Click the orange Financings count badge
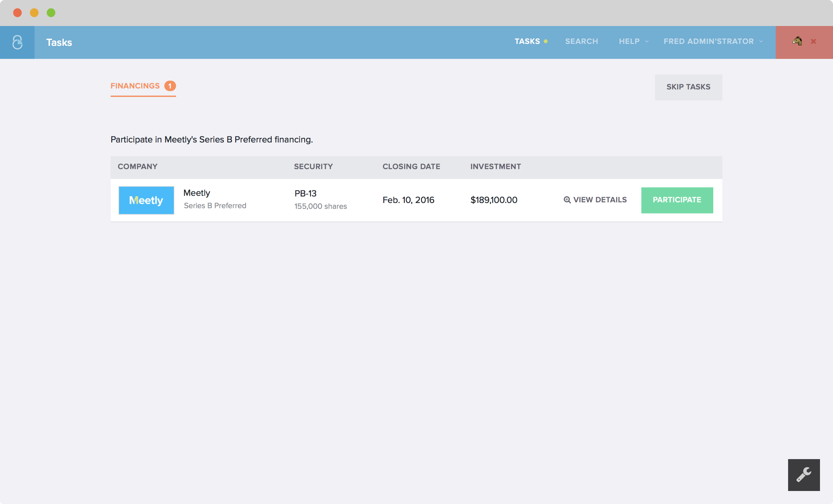Screen dimensions: 833x504 click(x=170, y=86)
